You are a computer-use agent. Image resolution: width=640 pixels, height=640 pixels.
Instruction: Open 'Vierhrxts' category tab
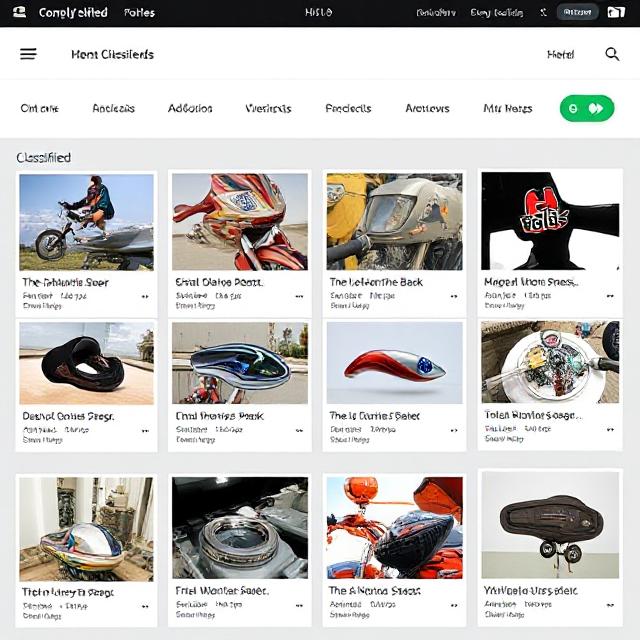tap(268, 109)
